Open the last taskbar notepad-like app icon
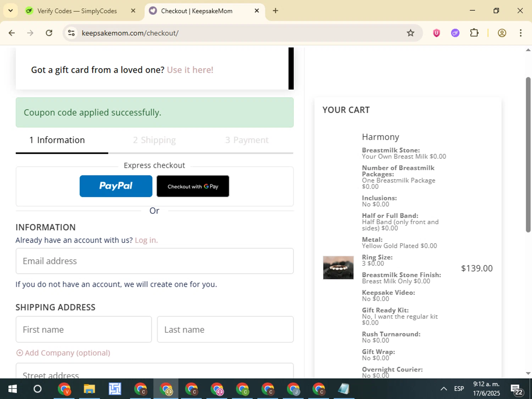 click(343, 389)
